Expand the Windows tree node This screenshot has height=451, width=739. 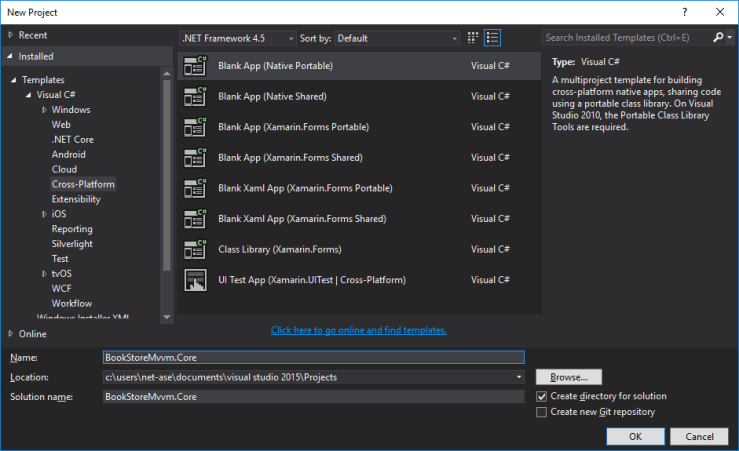(45, 110)
